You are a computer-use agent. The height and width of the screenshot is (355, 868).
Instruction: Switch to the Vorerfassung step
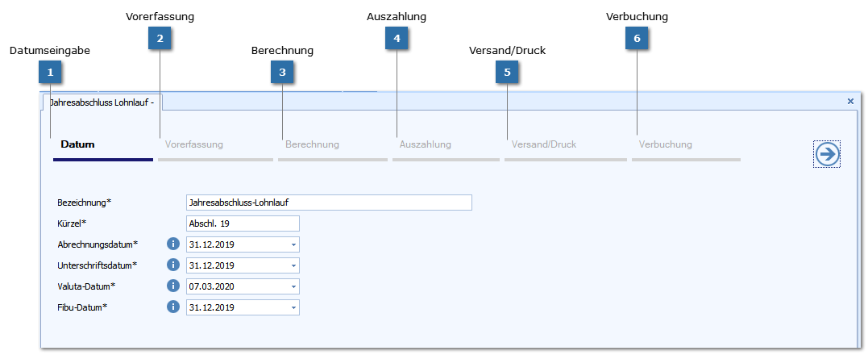pos(194,145)
